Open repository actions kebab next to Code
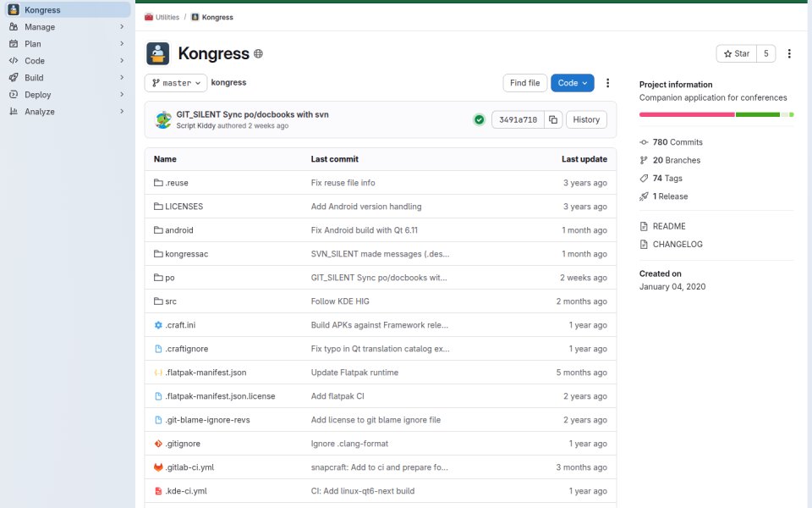812x508 pixels. coord(607,83)
